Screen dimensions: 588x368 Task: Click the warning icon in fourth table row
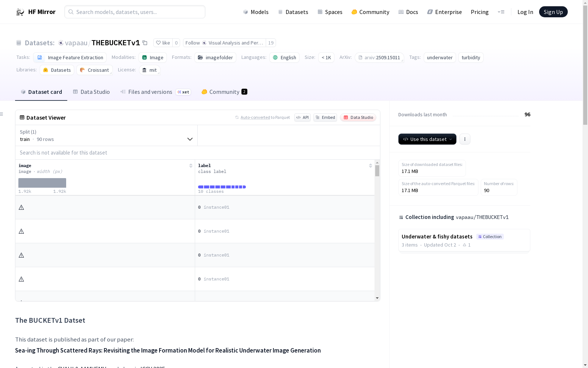[x=21, y=279]
